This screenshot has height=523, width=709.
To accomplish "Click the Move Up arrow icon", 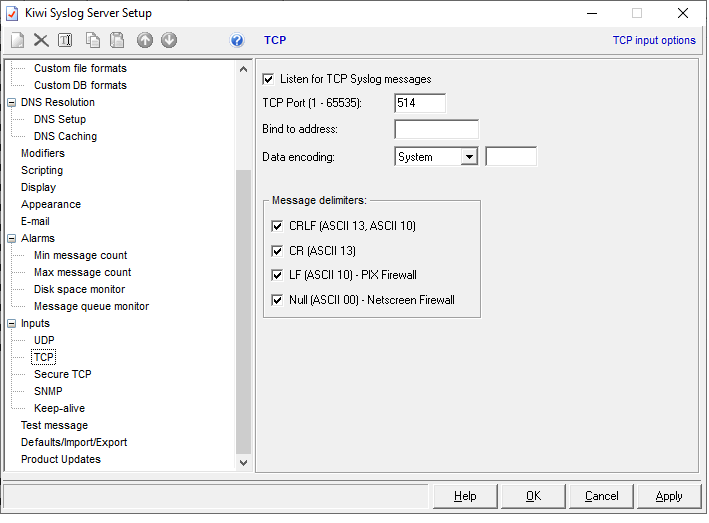I will click(x=145, y=40).
